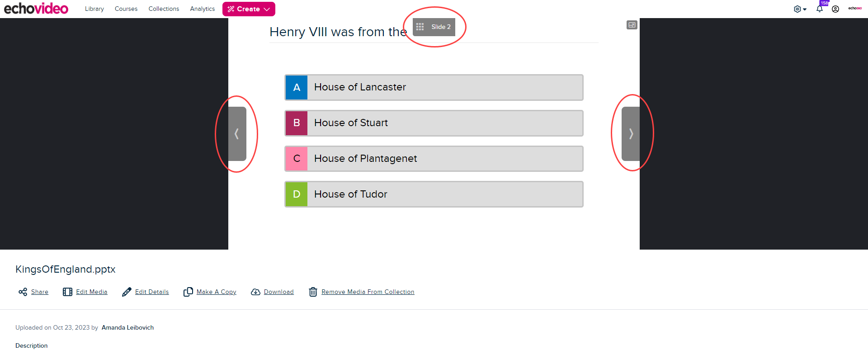The height and width of the screenshot is (364, 868).
Task: Click the user account profile icon
Action: [835, 9]
